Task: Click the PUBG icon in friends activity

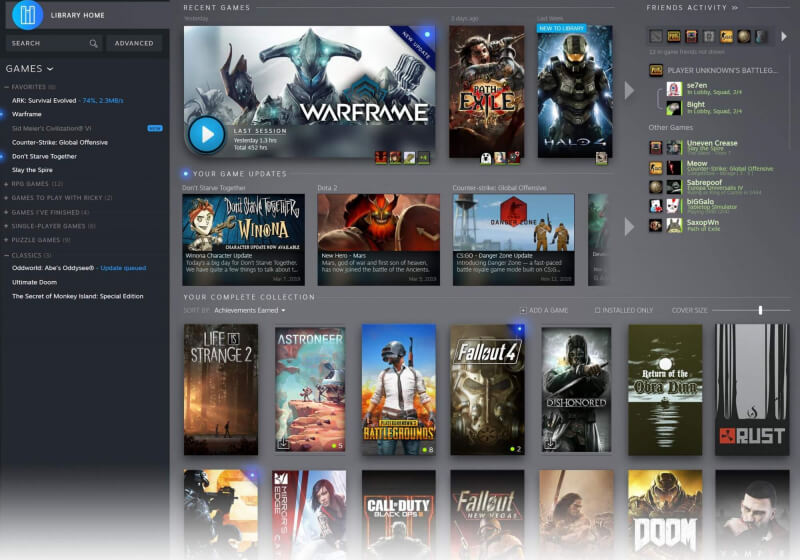Action: point(656,70)
